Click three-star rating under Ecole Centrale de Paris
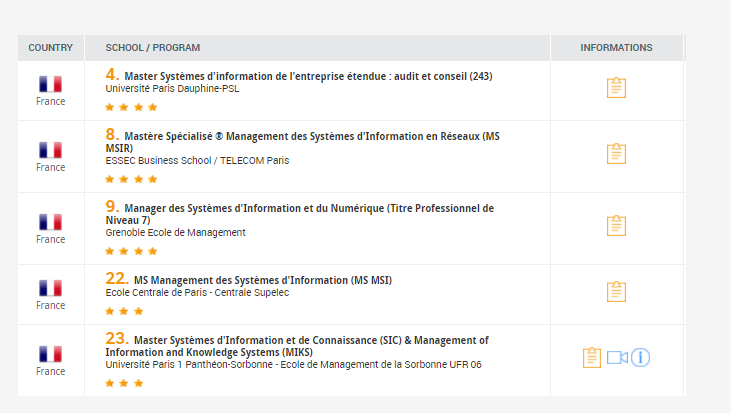The height and width of the screenshot is (413, 731). coord(124,311)
